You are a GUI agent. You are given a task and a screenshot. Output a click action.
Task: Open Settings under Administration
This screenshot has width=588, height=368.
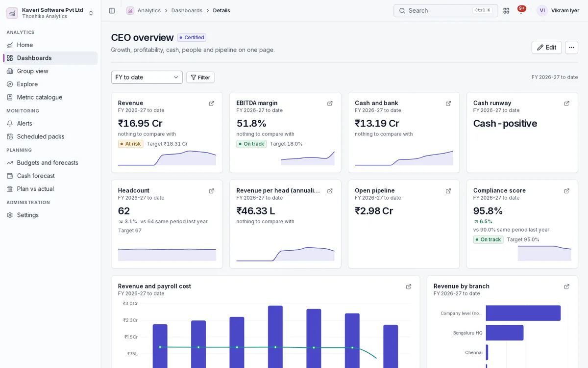coord(50,215)
